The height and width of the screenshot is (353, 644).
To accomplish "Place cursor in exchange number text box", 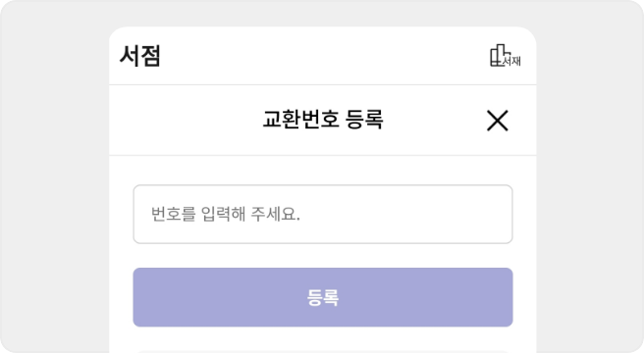I will [x=323, y=215].
